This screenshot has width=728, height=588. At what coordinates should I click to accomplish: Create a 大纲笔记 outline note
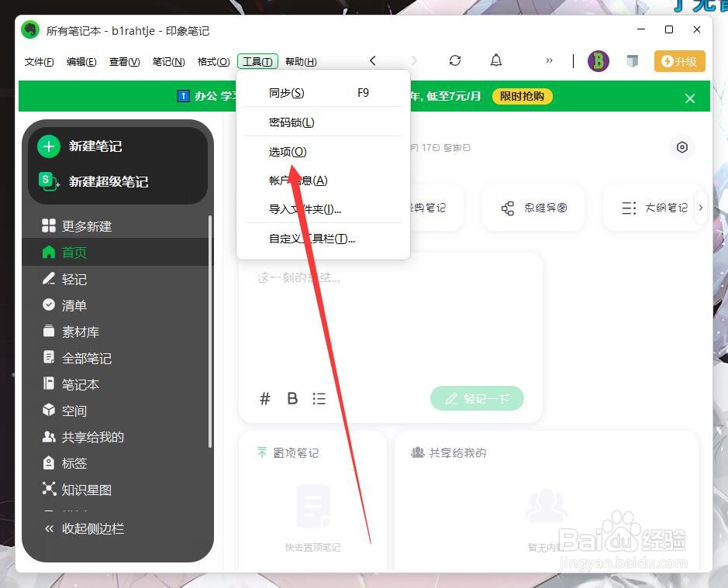[x=654, y=208]
